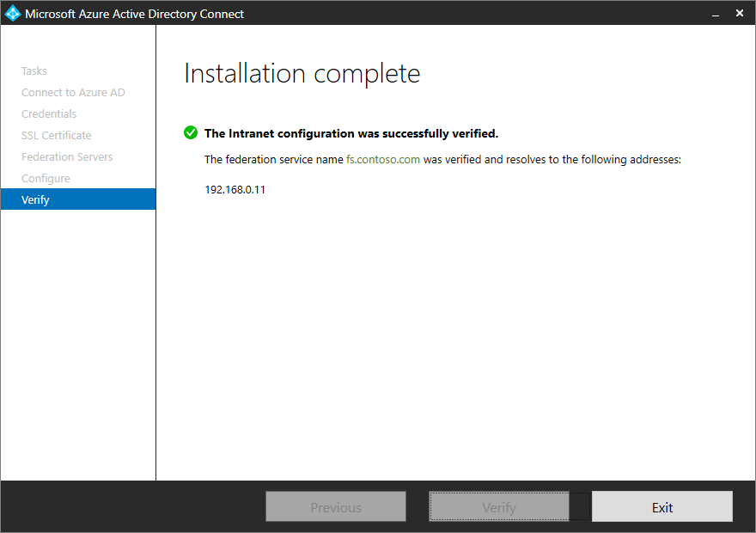The image size is (756, 533).
Task: Click the disabled Verify button
Action: click(x=498, y=506)
